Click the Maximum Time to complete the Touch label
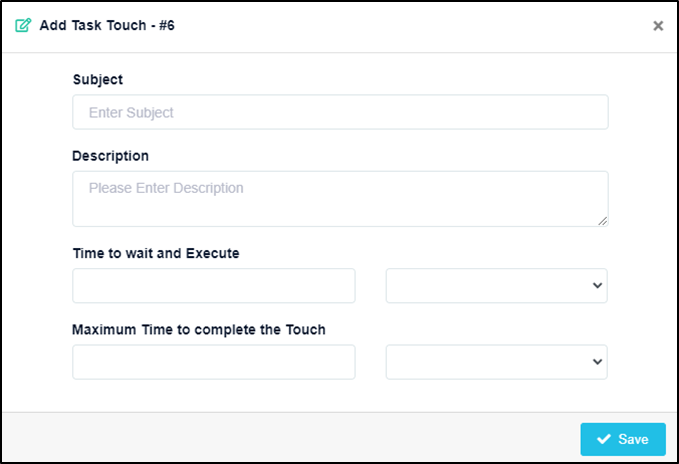The height and width of the screenshot is (464, 679). point(199,330)
